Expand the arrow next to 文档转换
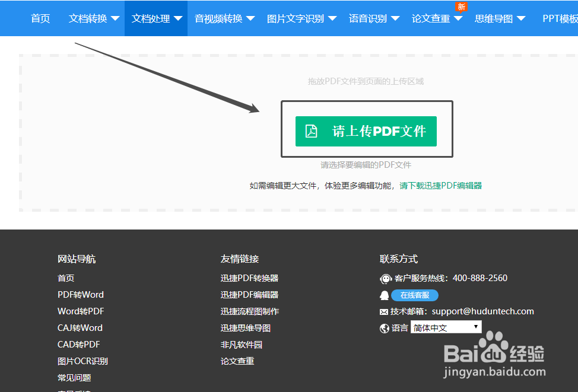Screen dimensions: 578x392 tap(115, 18)
